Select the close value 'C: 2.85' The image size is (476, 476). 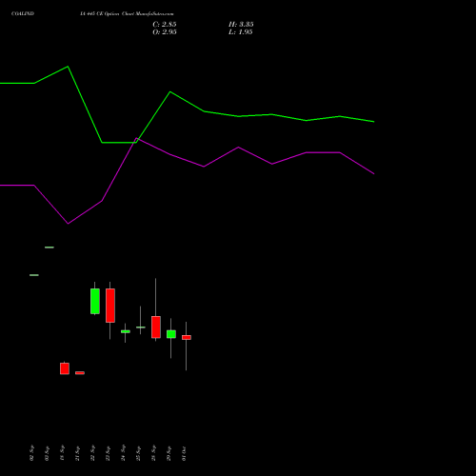165,25
